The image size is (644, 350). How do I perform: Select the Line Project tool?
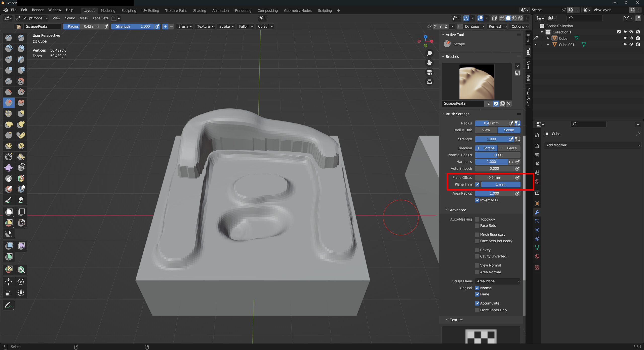(9, 234)
